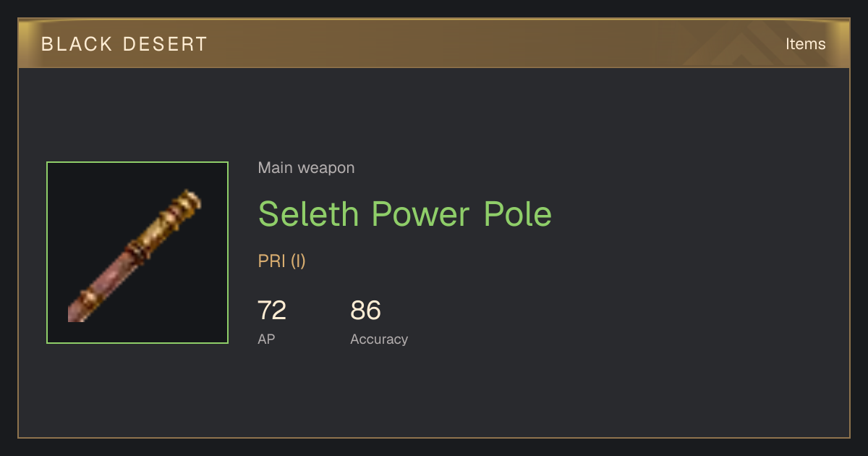This screenshot has width=868, height=456.
Task: Click the BLACK DESERT header title
Action: tap(124, 44)
